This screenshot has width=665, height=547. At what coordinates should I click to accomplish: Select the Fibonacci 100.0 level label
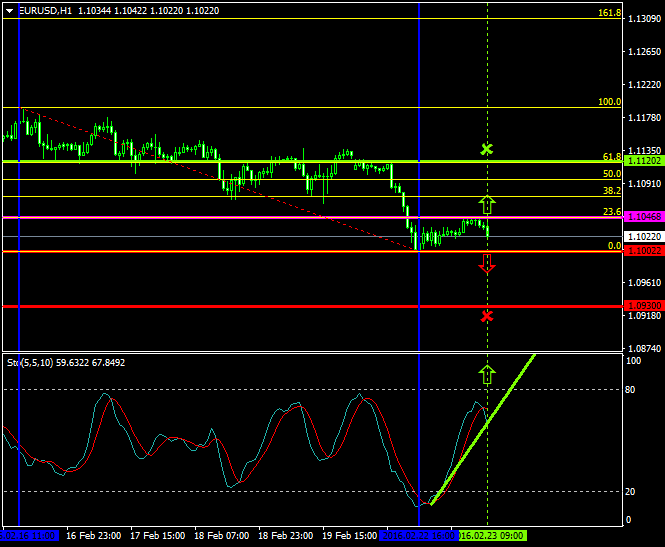[x=610, y=102]
